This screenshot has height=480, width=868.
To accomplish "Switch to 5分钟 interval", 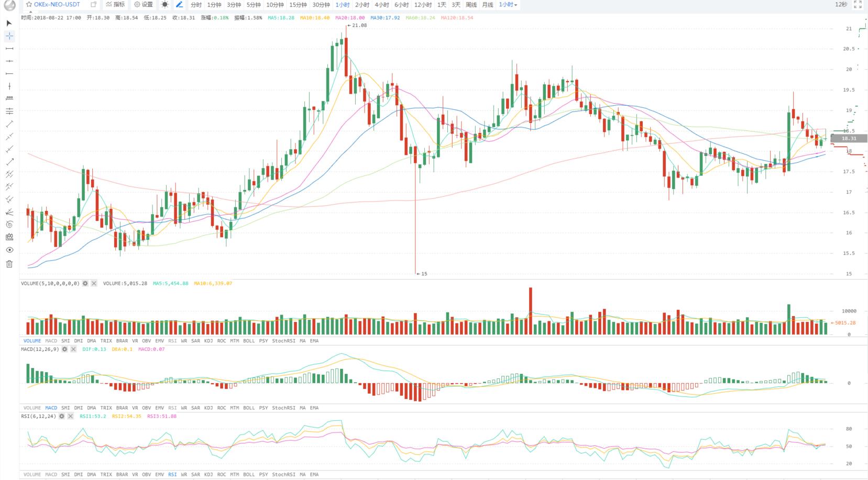I will (254, 5).
